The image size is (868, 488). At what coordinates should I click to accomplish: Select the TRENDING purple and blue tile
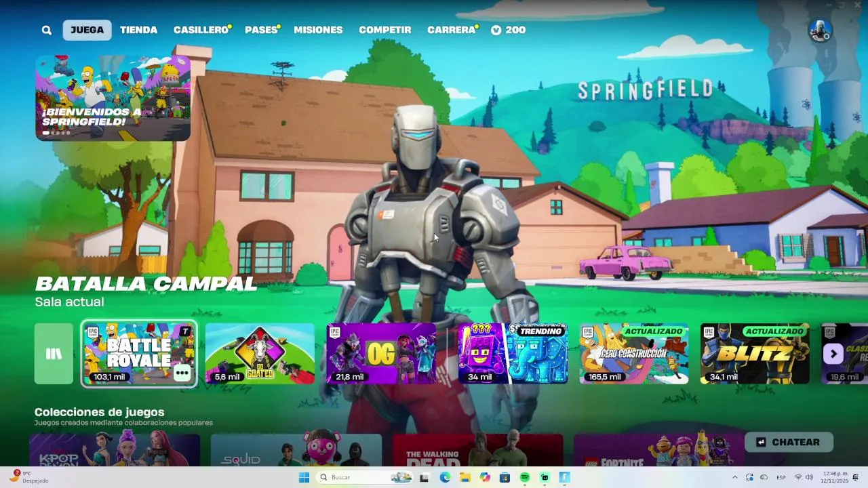[x=513, y=354]
